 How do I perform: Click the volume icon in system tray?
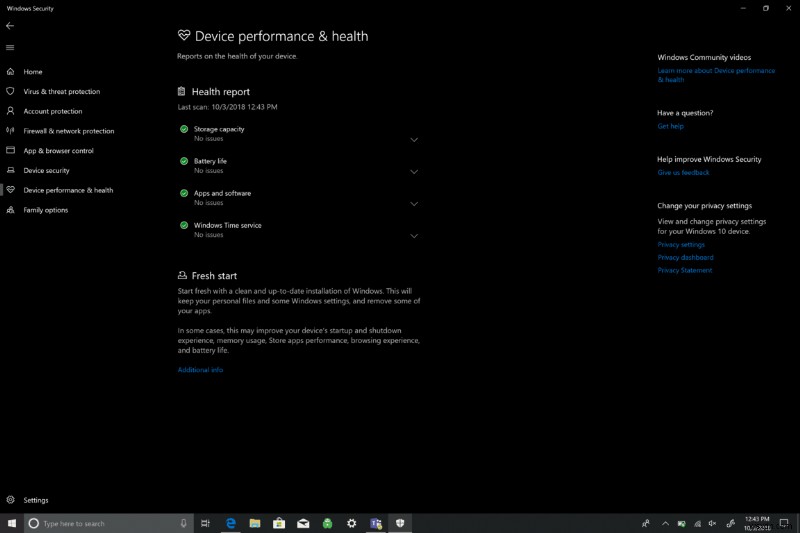point(713,523)
